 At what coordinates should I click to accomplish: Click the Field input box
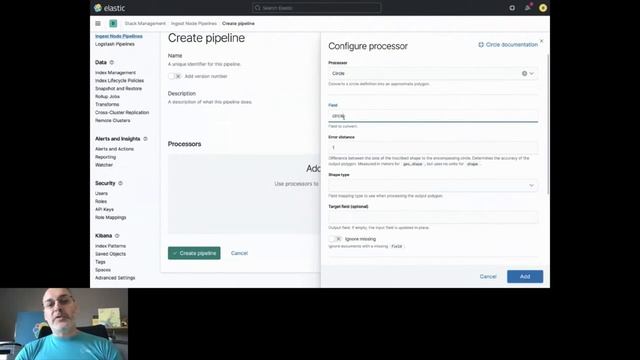coord(433,116)
